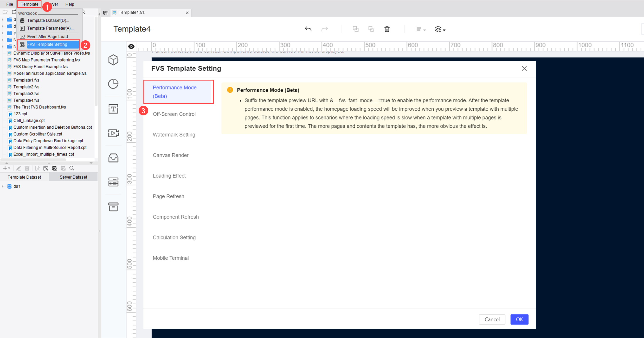The height and width of the screenshot is (338, 644).
Task: Click the Template menu
Action: click(30, 4)
